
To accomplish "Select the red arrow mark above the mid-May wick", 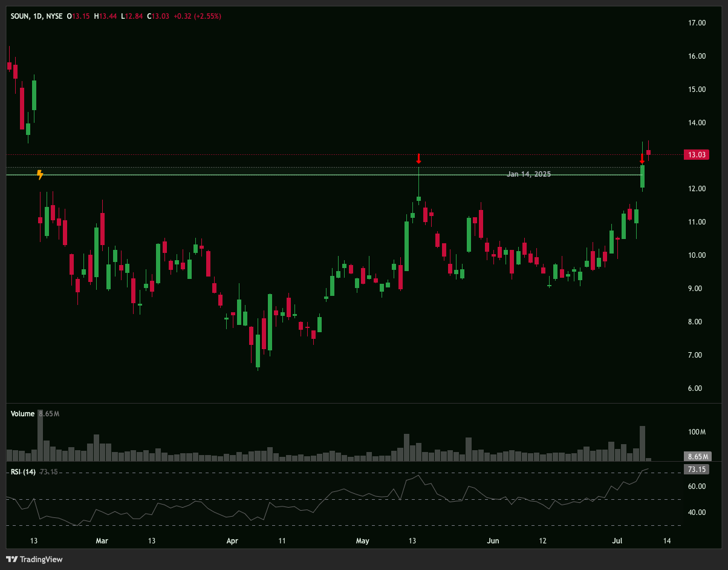I will (418, 159).
